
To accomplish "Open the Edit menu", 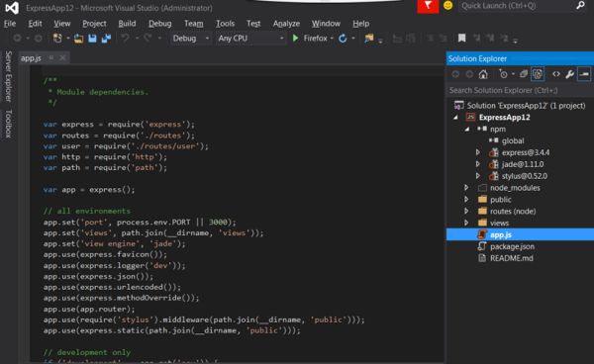I will (35, 24).
